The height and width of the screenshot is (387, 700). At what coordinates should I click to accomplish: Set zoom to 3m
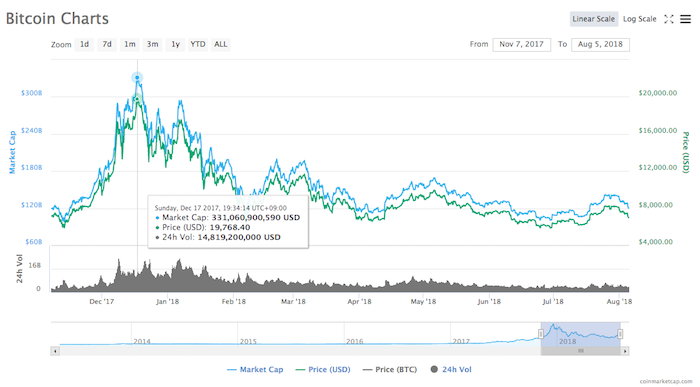(153, 44)
